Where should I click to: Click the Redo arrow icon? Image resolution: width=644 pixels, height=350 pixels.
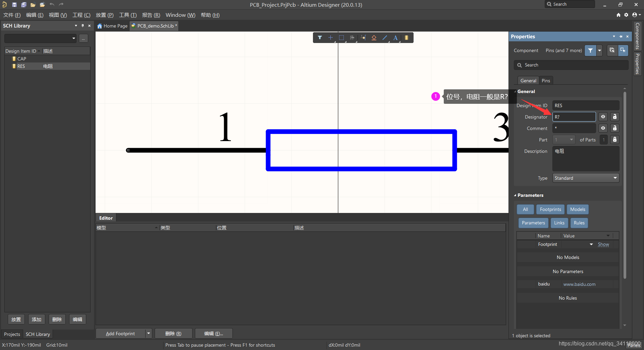[x=61, y=5]
